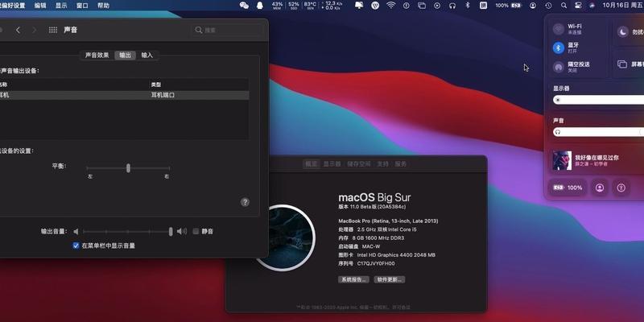644x322 pixels.
Task: Open the Bluetooth menu bar icon
Action: pos(468,6)
